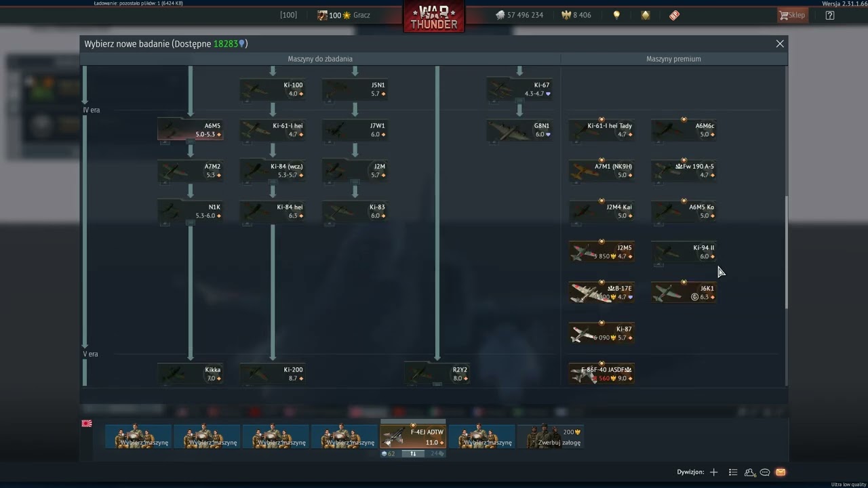Select the Ki-200 aircraft card
Screen dimensions: 868x488
272,374
